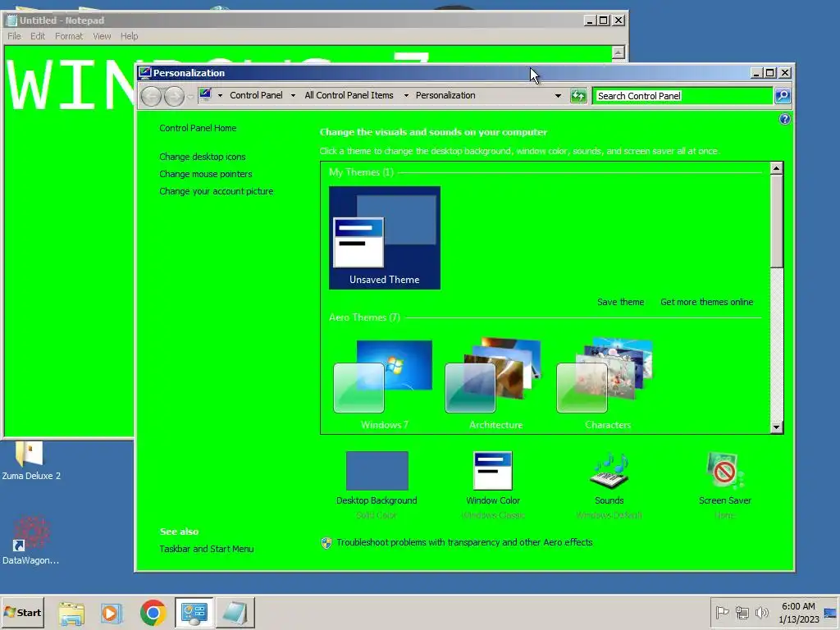Click the Windows Classic text under Window Color
Screen dimensions: 840x630
pyautogui.click(x=493, y=515)
